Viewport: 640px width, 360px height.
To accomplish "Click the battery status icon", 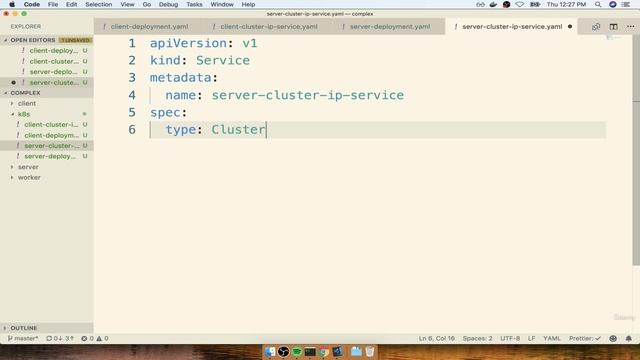I will 535,4.
